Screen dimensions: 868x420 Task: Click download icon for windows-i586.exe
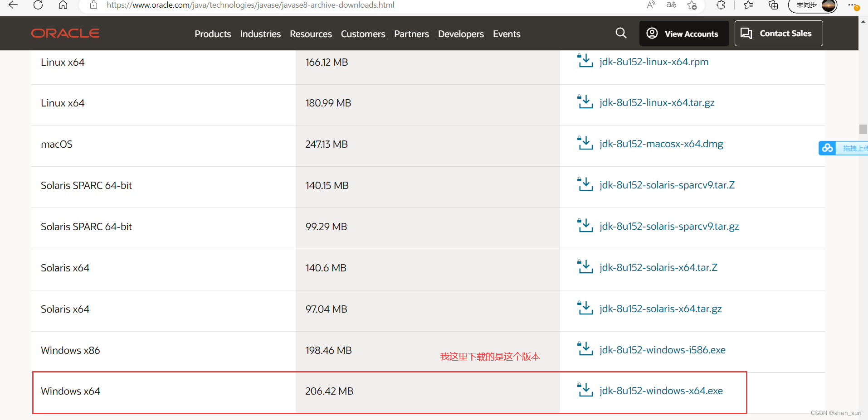585,349
